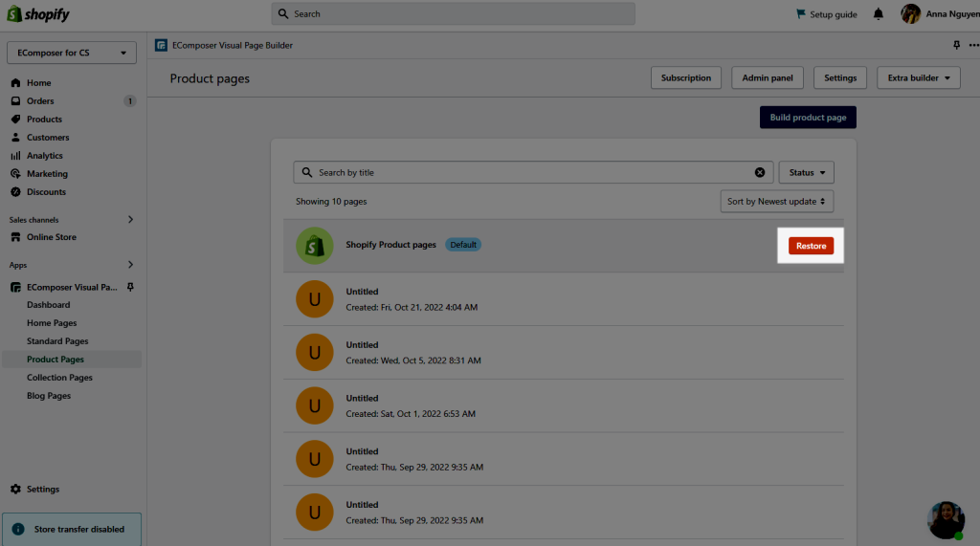Click the magnifier in Search by title
The width and height of the screenshot is (980, 546).
tap(307, 172)
